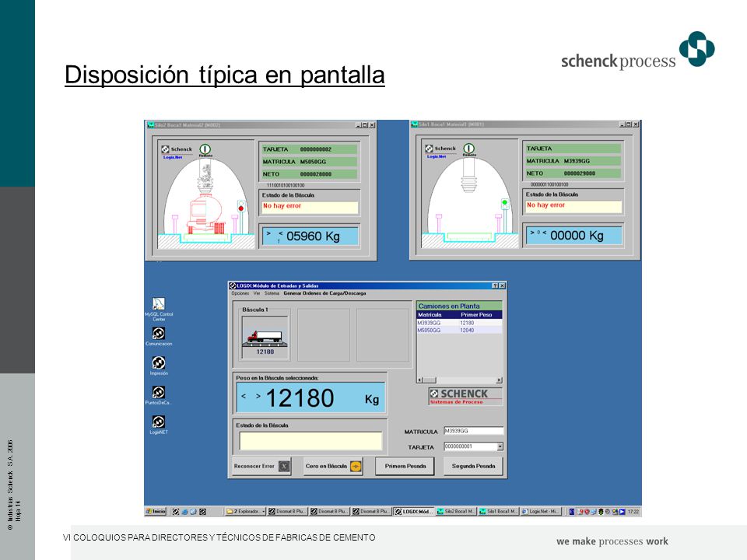Click the 00000 Kg display in Silo1 window
747x560 pixels.
pos(574,235)
